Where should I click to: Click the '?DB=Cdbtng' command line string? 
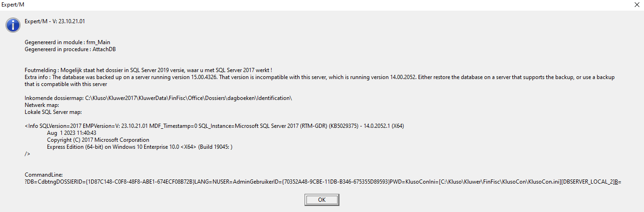pos(323,181)
